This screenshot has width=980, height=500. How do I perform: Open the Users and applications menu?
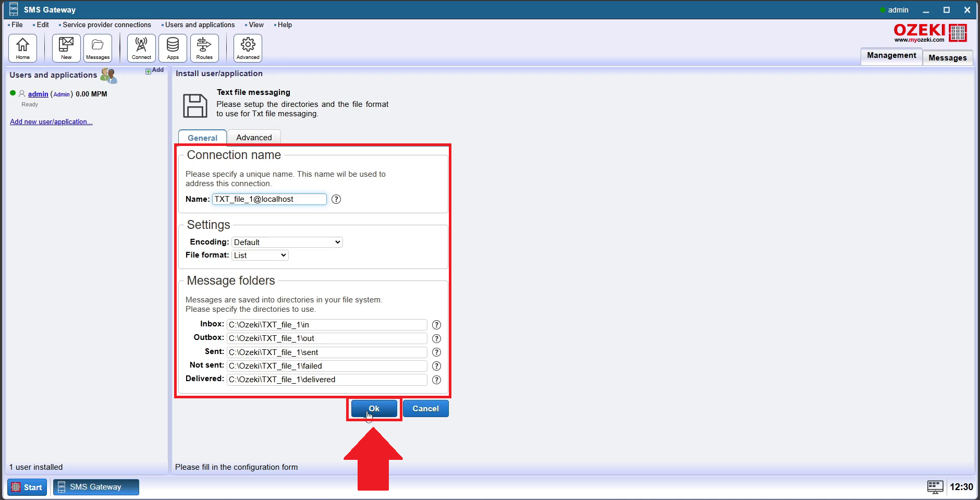(200, 25)
